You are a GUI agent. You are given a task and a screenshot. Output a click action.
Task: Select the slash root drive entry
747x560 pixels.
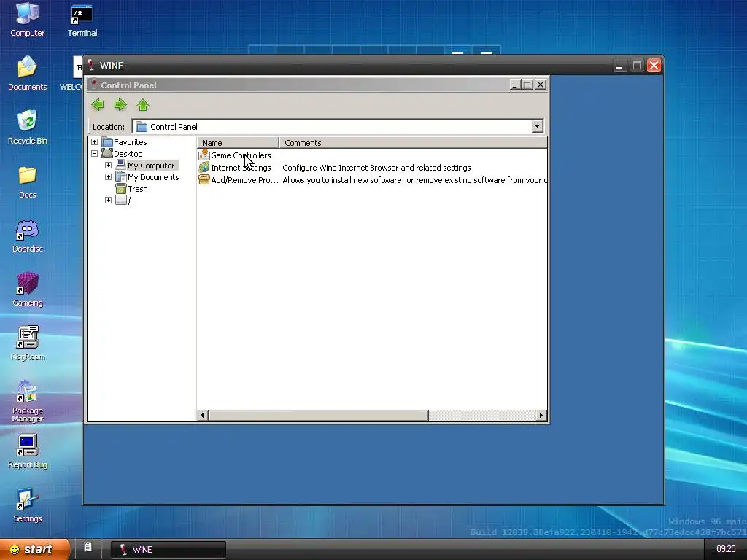coord(129,201)
